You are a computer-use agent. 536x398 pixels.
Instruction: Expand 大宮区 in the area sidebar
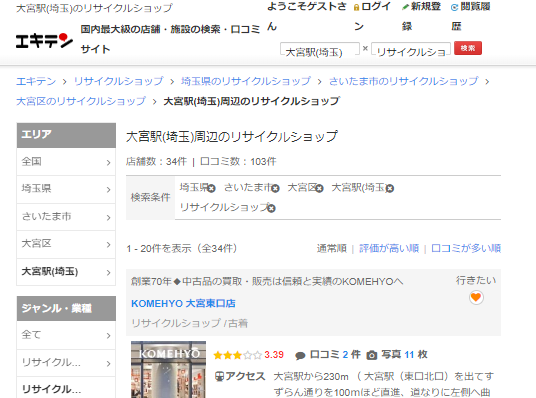tap(66, 244)
